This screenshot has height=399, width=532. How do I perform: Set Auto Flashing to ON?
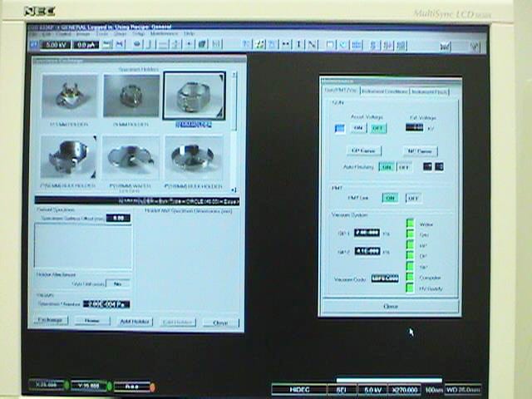tap(387, 167)
